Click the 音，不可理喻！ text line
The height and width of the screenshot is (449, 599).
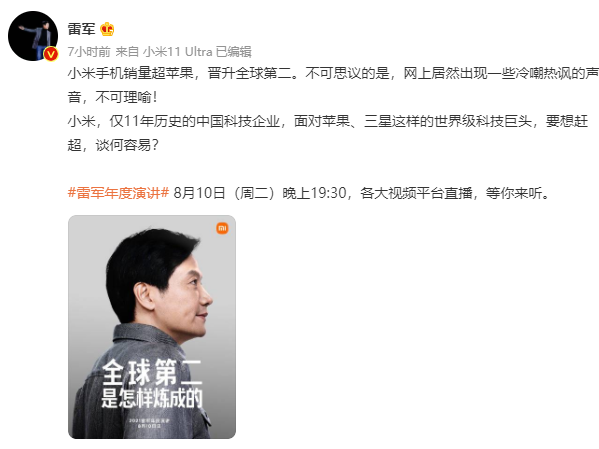[113, 97]
